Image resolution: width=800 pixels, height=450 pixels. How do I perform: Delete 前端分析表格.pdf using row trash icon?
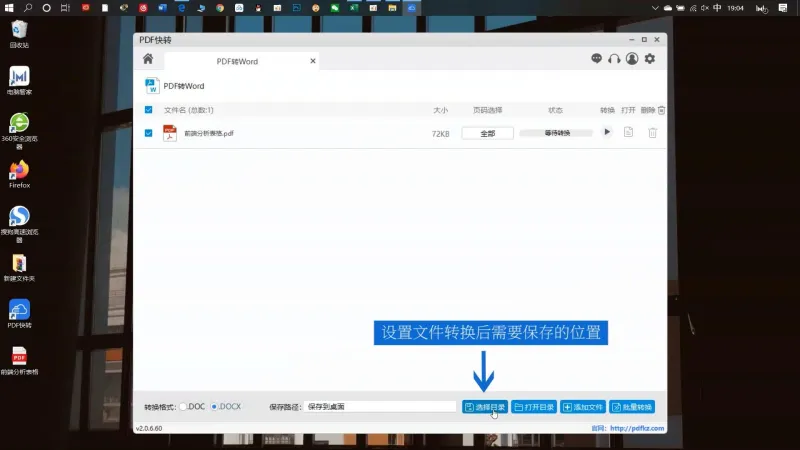pyautogui.click(x=653, y=133)
